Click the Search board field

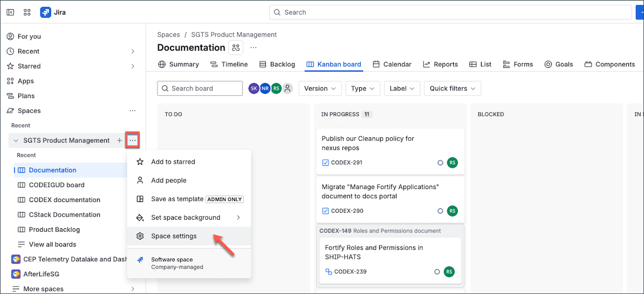tap(200, 88)
